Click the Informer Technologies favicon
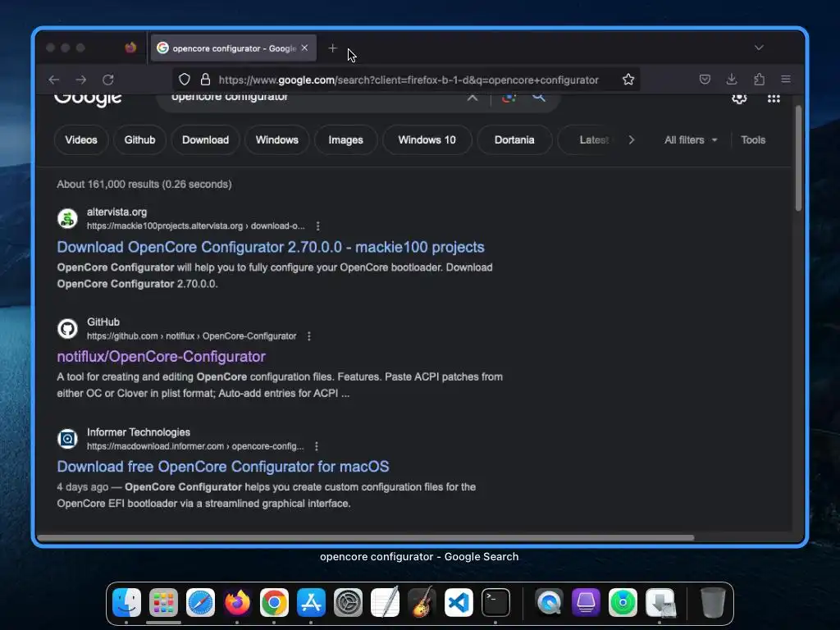Image resolution: width=840 pixels, height=630 pixels. pos(67,439)
